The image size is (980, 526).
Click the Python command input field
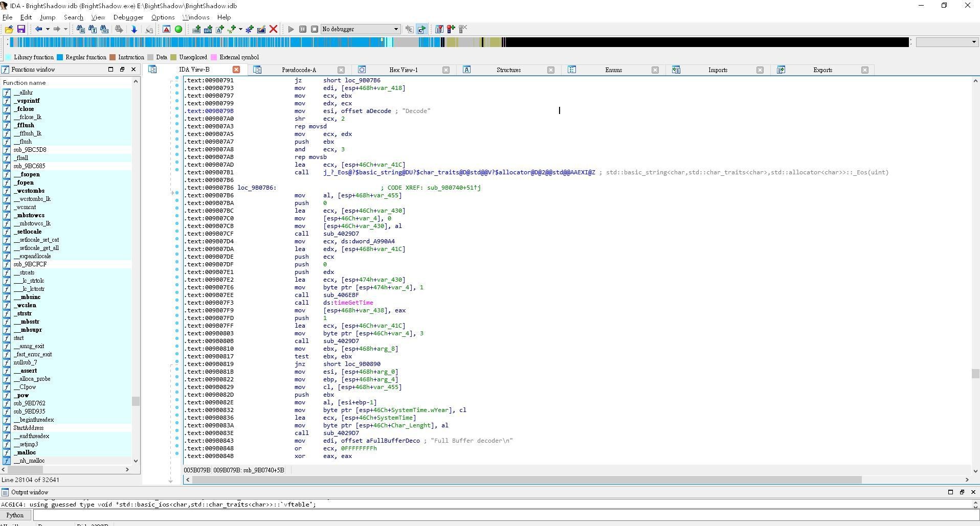click(505, 515)
